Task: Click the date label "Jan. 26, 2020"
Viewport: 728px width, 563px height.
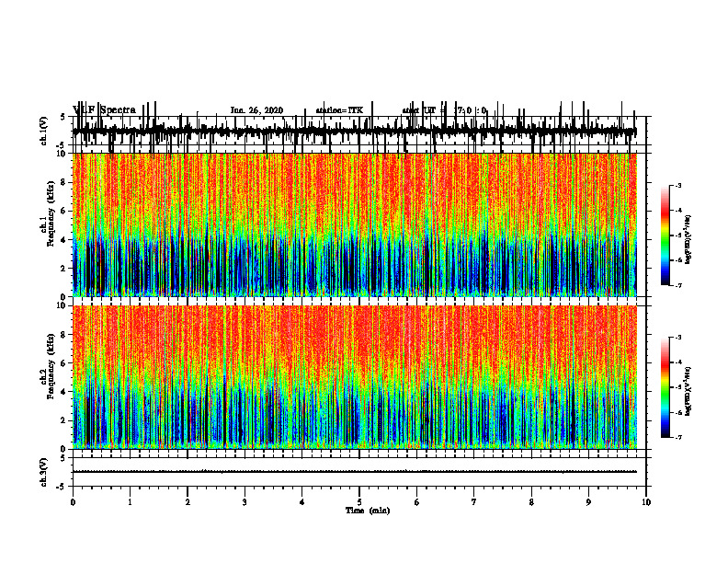Action: click(x=256, y=110)
